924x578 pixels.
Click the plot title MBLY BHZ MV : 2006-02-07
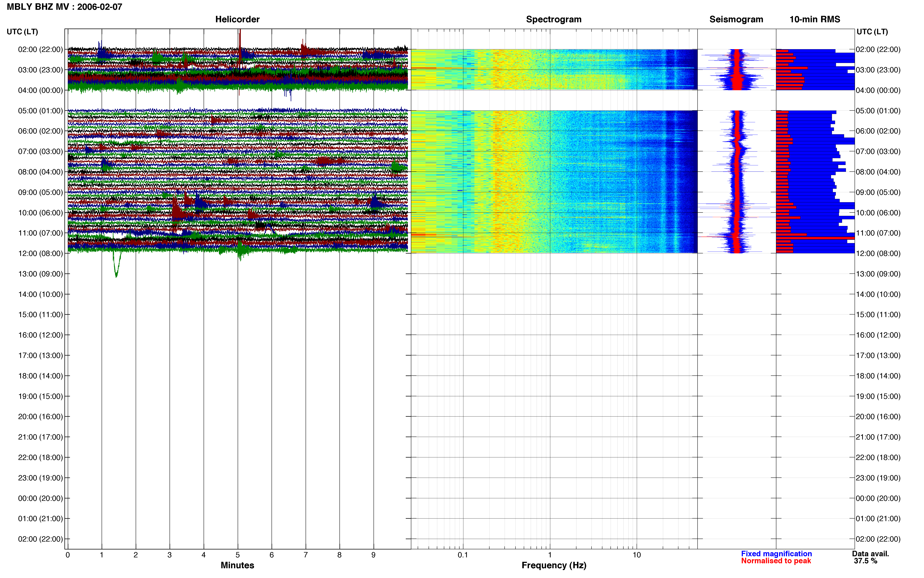(x=64, y=7)
